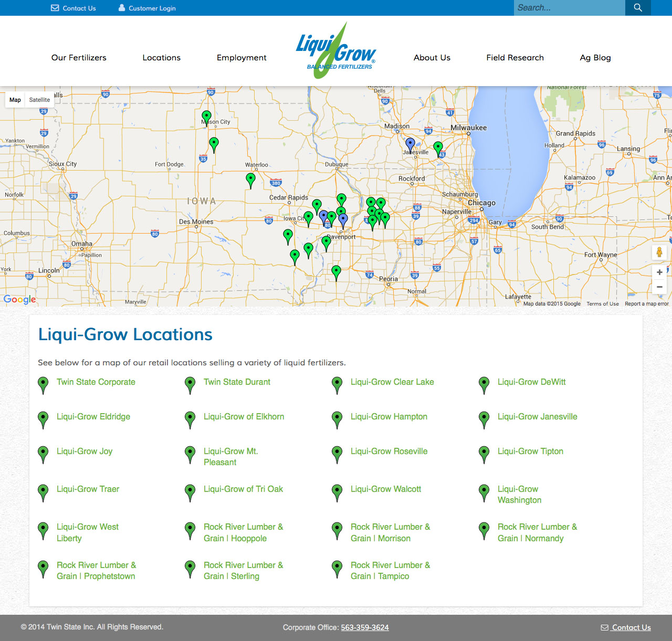Click inside the Search input field
Screen dimensions: 672x641
click(570, 7)
